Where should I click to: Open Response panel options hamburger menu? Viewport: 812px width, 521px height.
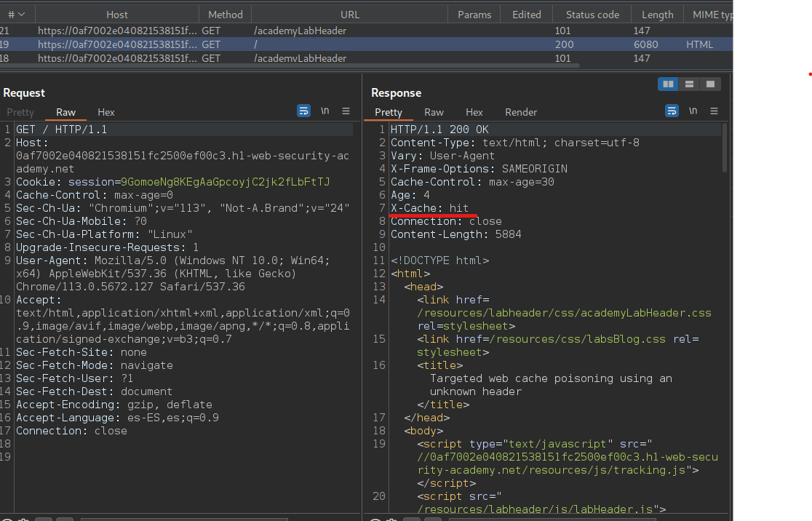click(714, 111)
